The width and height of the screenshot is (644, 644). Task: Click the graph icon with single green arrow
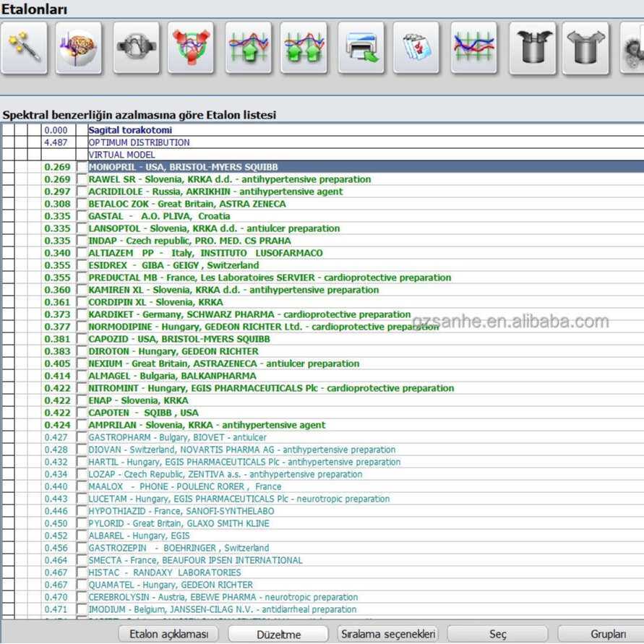click(248, 48)
